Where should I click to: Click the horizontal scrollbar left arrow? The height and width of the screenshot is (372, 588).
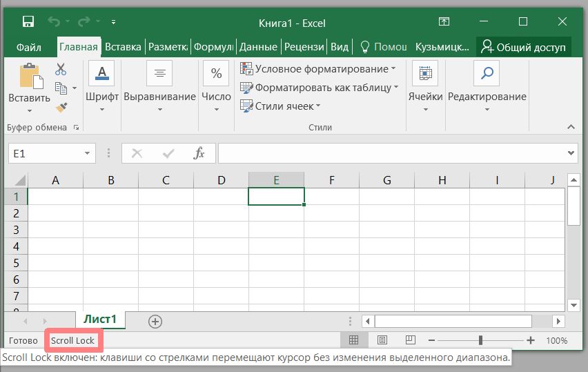coord(368,322)
